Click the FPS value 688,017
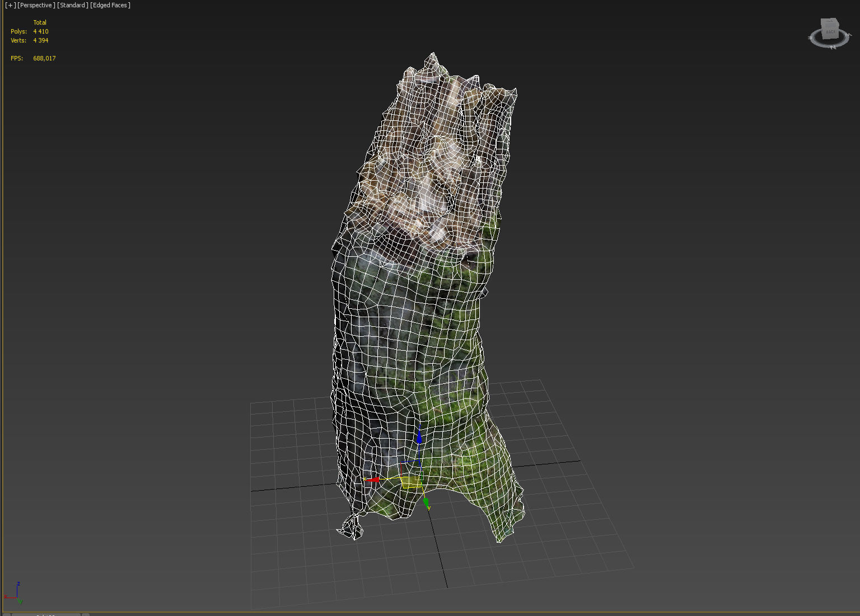This screenshot has height=616, width=860. click(44, 58)
